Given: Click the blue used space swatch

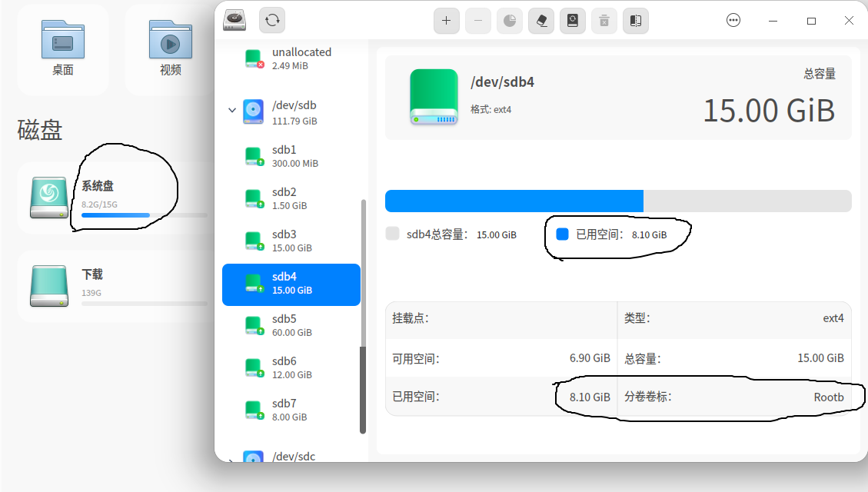Looking at the screenshot, I should (563, 234).
